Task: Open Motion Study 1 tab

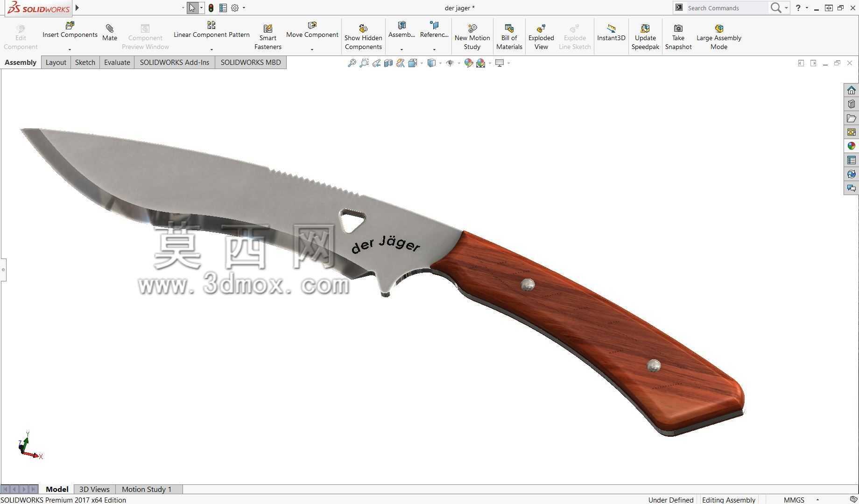Action: [x=147, y=489]
